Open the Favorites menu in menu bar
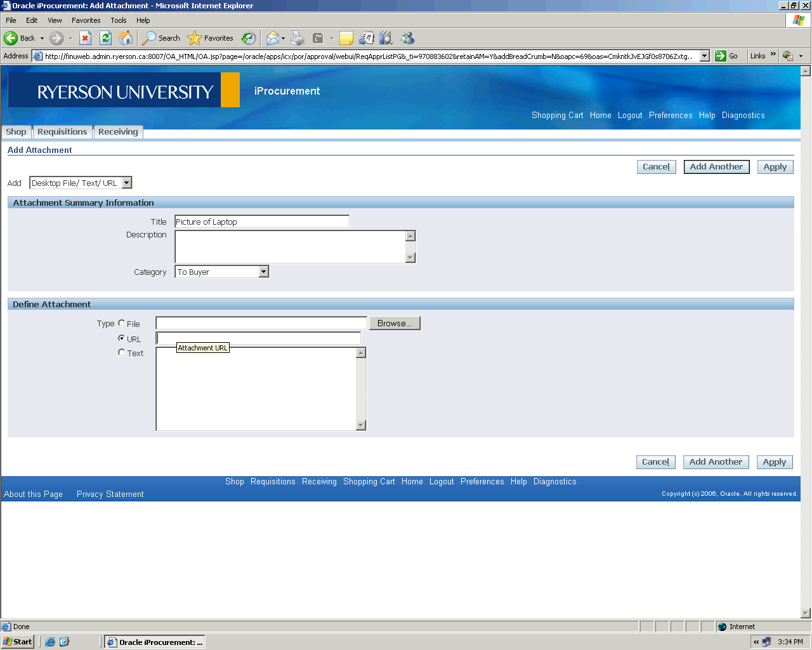 (x=86, y=20)
